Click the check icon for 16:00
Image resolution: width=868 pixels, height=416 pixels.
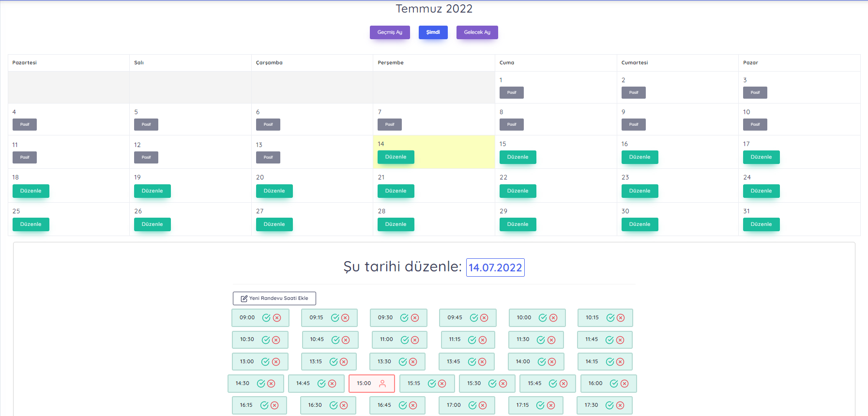coord(614,384)
